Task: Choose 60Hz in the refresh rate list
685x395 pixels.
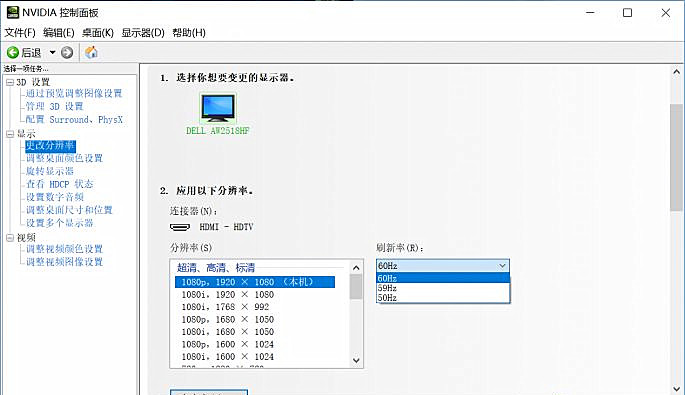Action: tap(443, 278)
